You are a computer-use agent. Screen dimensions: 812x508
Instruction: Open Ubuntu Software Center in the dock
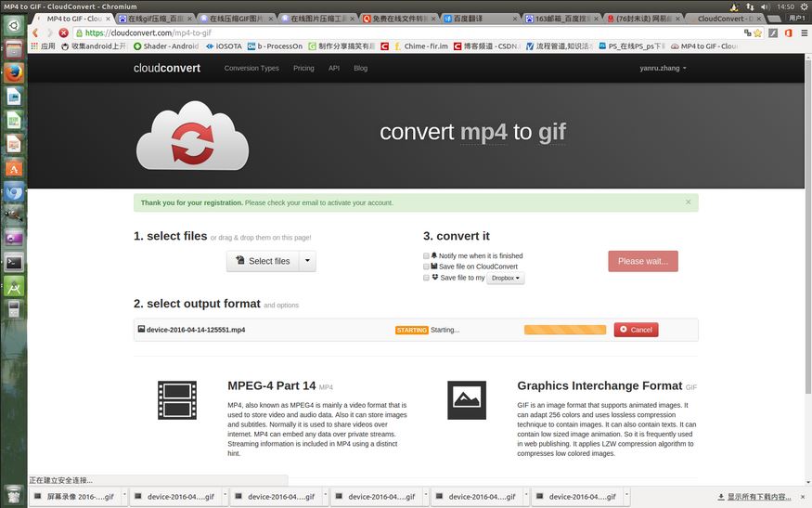point(14,168)
